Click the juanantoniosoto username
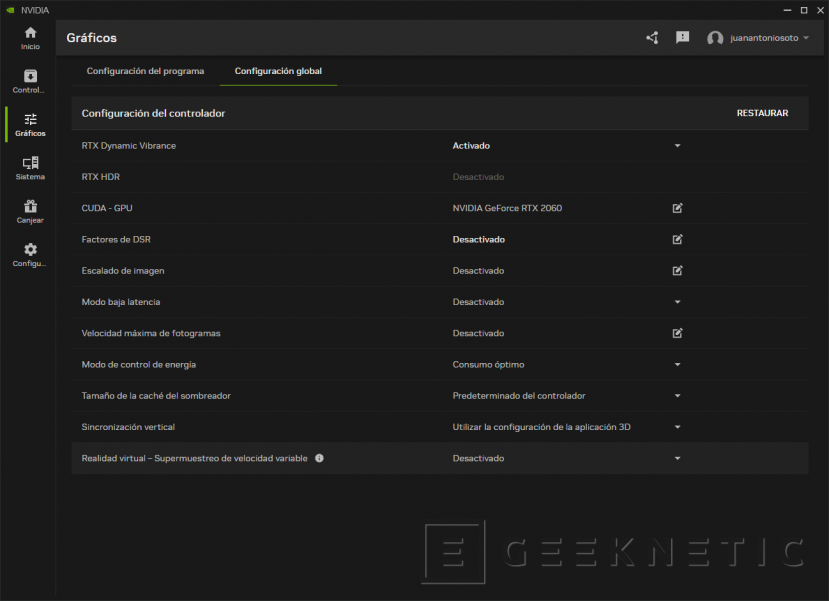The height and width of the screenshot is (601, 829). [x=764, y=38]
